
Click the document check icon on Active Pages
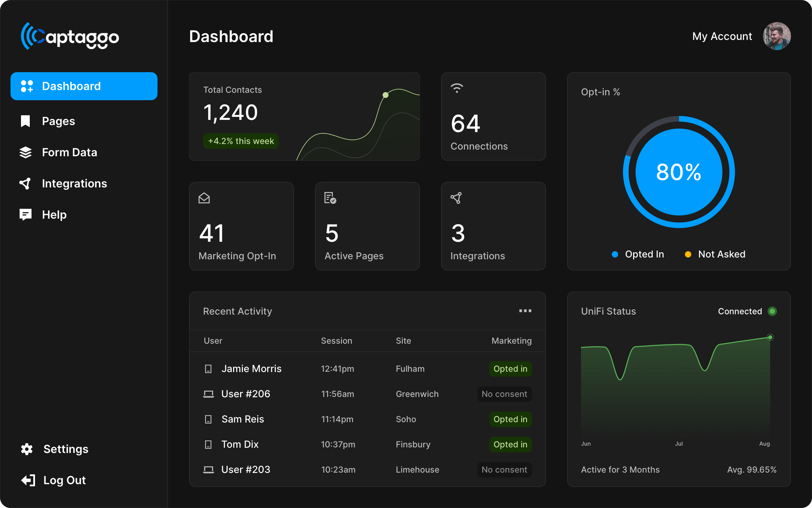click(330, 198)
